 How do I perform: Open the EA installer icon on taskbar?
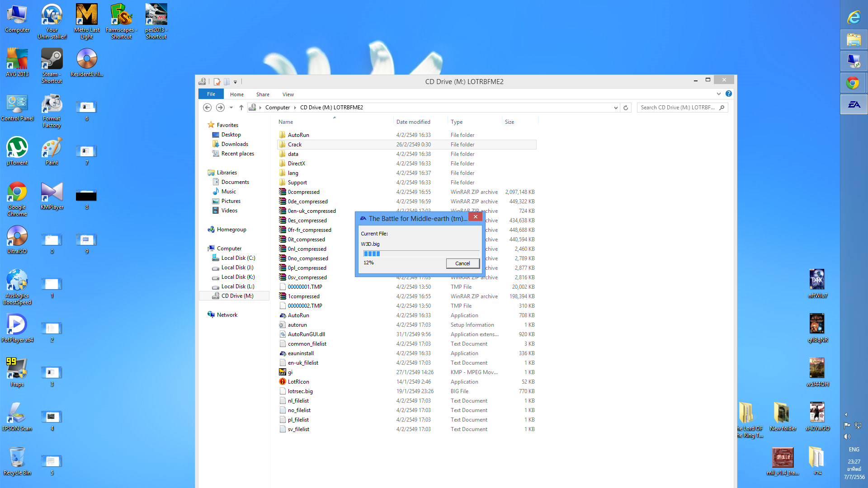tap(854, 104)
